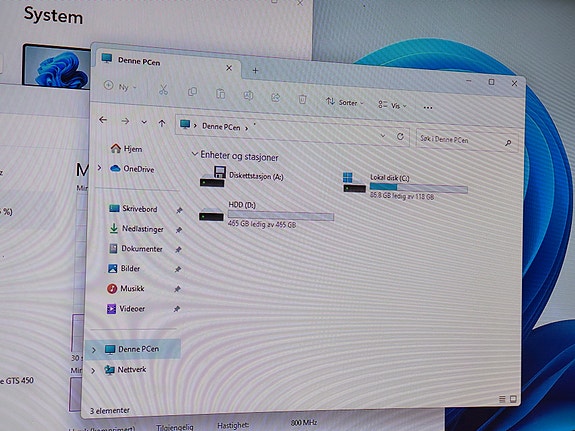Expand the OneDrive tree node
The width and height of the screenshot is (575, 431).
(99, 168)
